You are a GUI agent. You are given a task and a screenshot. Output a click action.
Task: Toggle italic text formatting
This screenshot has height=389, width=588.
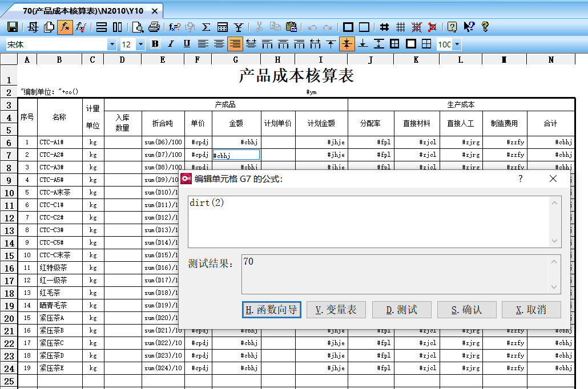(x=171, y=44)
